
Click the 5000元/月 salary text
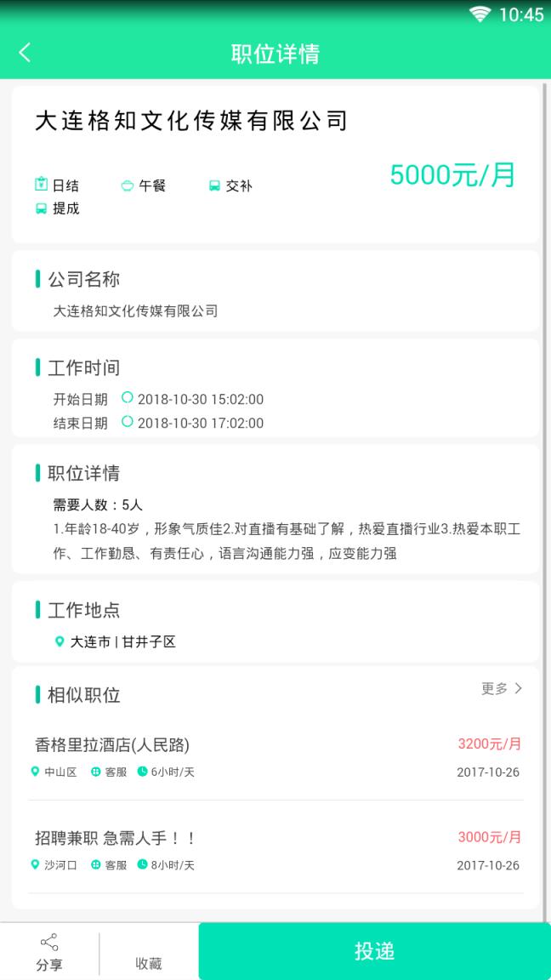pos(452,174)
